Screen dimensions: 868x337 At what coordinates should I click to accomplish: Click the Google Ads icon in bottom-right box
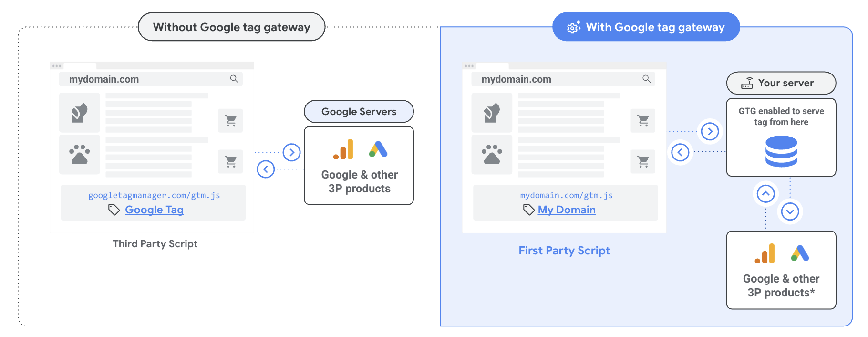(x=800, y=253)
